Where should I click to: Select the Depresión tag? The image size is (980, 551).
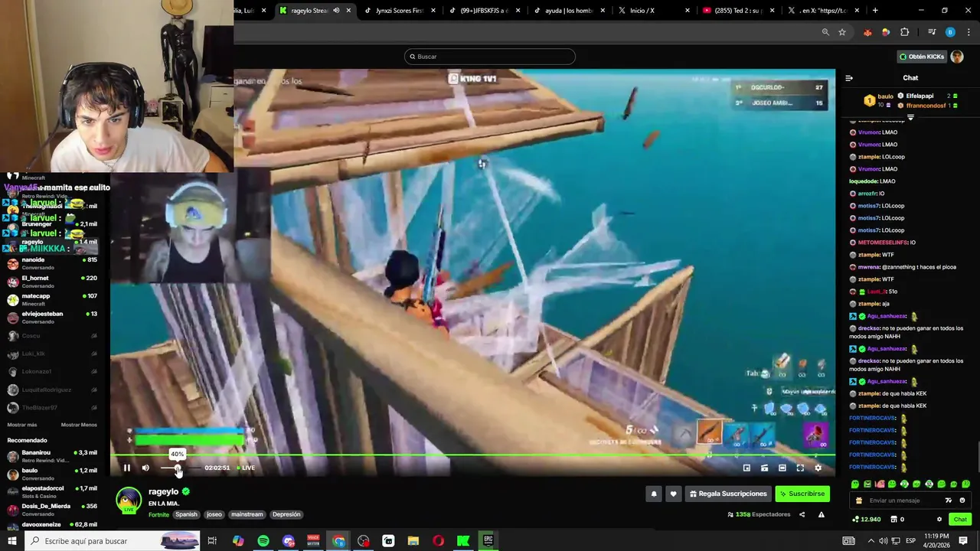[x=286, y=515]
